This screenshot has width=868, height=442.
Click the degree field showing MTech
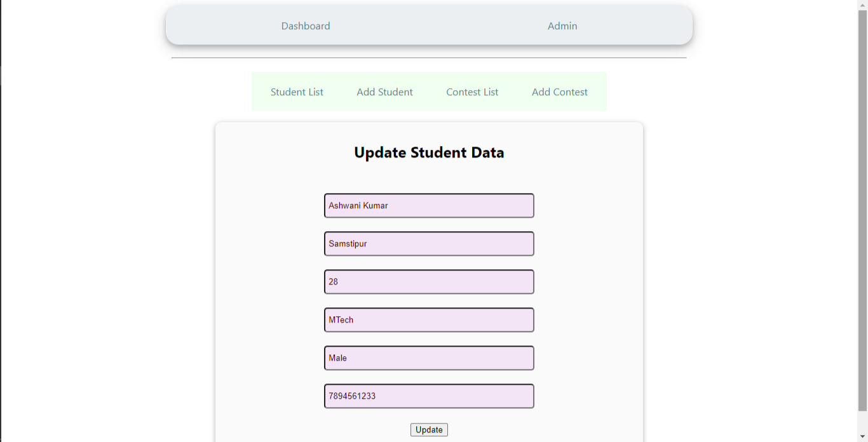coord(429,319)
